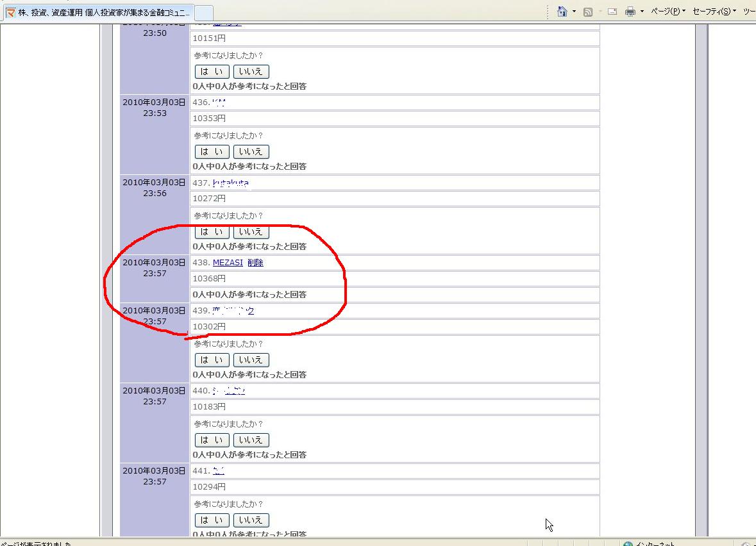Select the 株、投資、資産運用 browser tab

(x=99, y=13)
